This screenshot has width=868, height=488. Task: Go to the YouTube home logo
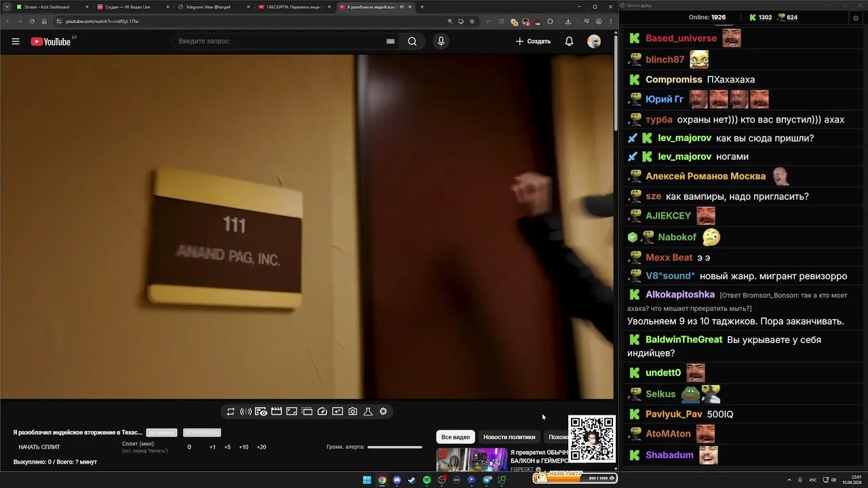click(50, 41)
